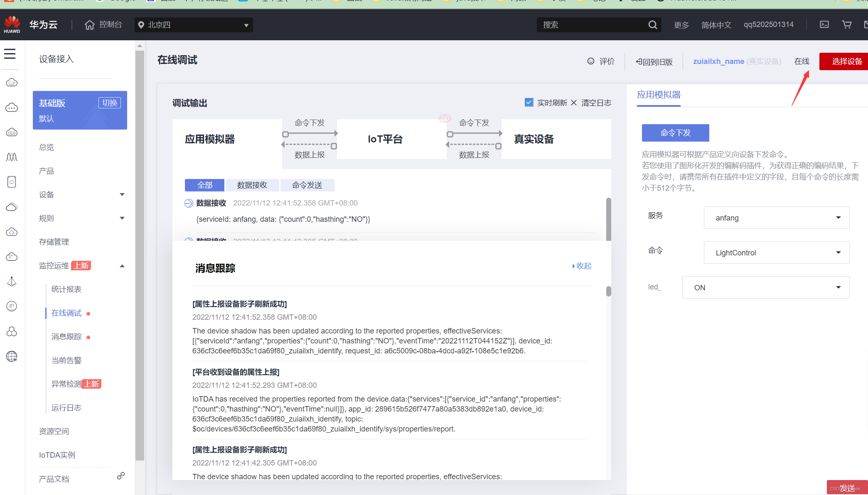Click the product docs link icon
Image resolution: width=868 pixels, height=495 pixels.
coord(121,476)
